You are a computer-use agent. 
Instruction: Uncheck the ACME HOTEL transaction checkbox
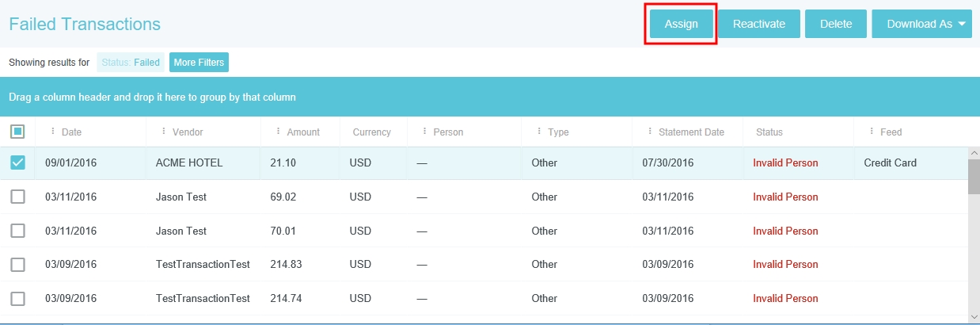(x=17, y=162)
